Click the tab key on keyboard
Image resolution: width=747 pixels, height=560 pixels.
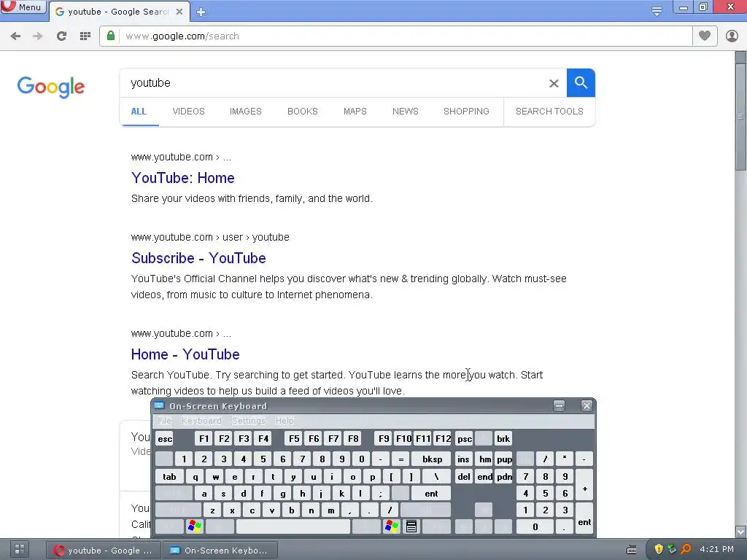pyautogui.click(x=169, y=477)
